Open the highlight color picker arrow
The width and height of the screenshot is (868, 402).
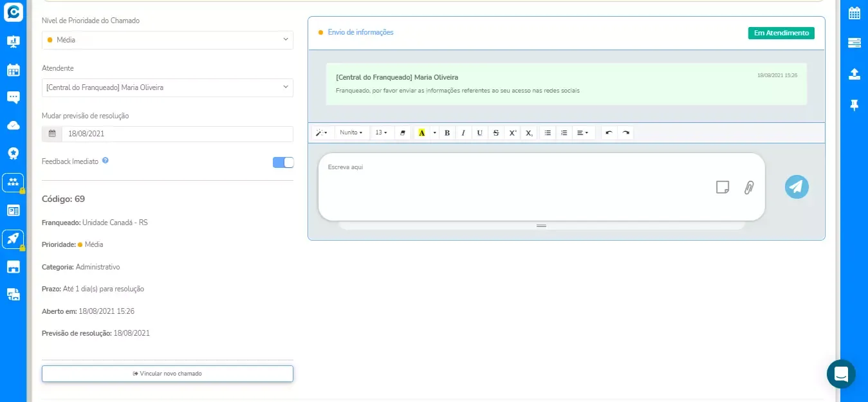[x=434, y=133]
